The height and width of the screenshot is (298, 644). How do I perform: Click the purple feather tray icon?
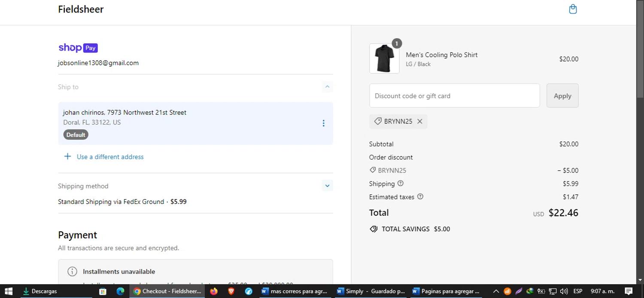pos(519,291)
